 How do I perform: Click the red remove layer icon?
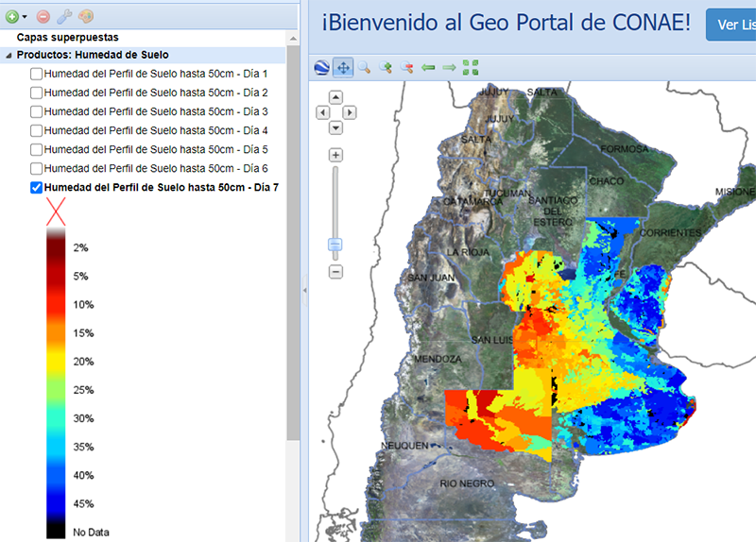(43, 16)
